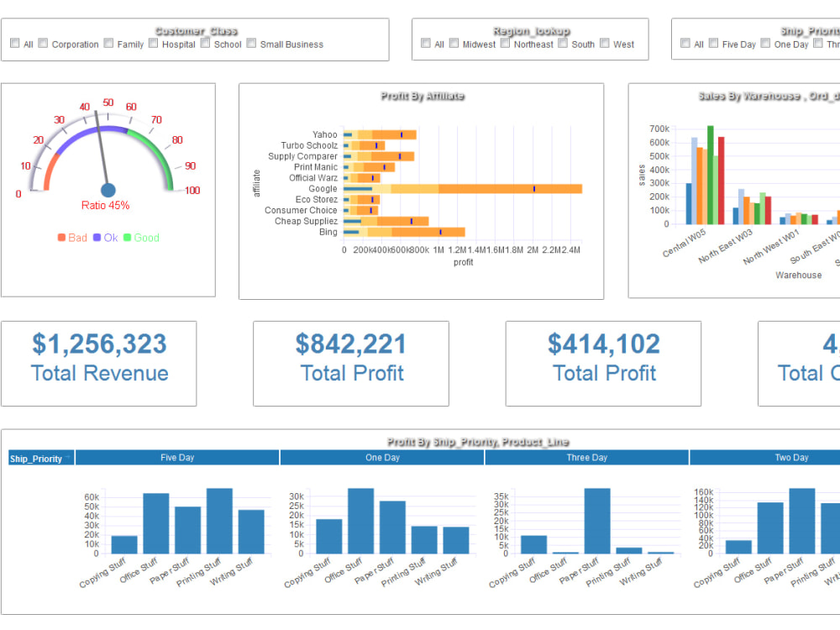Click the Ok legend swatch on gauge

tap(97, 238)
